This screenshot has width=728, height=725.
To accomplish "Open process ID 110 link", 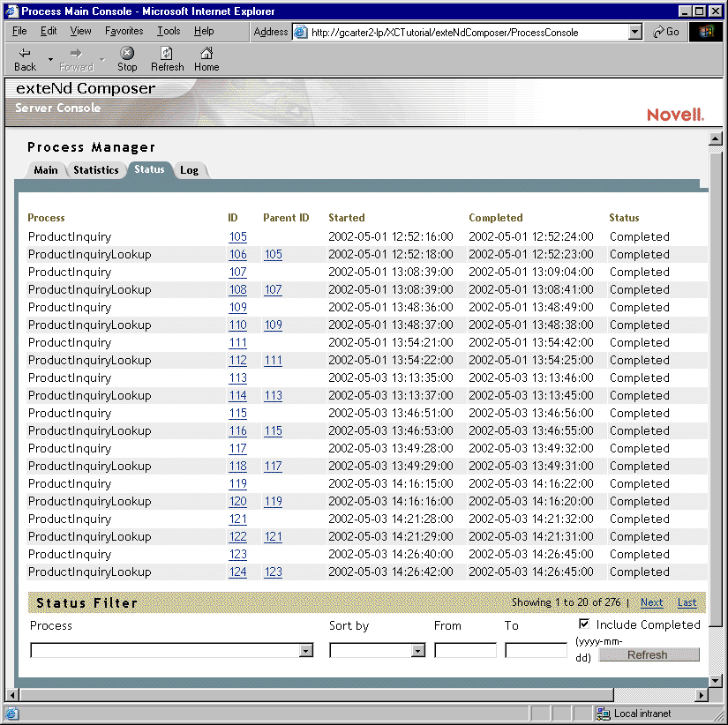I will [x=237, y=325].
